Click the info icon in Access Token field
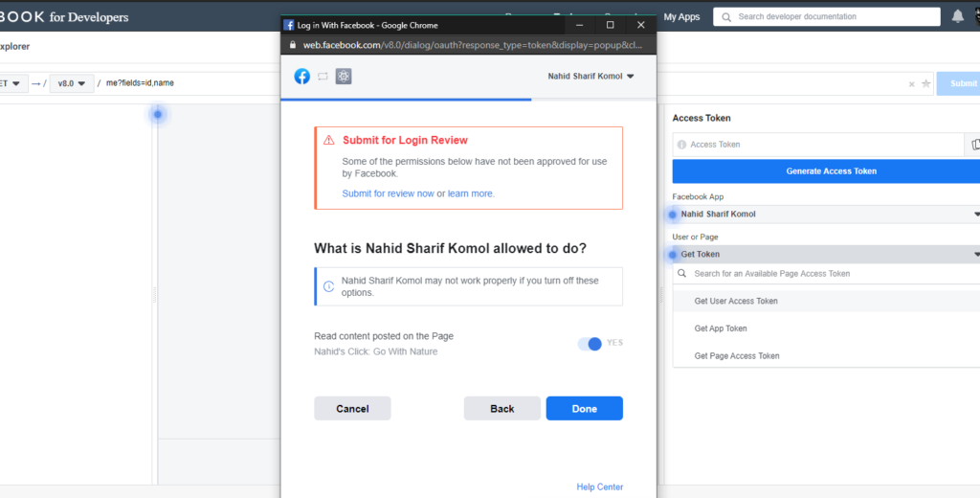Screen dimensions: 980x498 coord(681,145)
